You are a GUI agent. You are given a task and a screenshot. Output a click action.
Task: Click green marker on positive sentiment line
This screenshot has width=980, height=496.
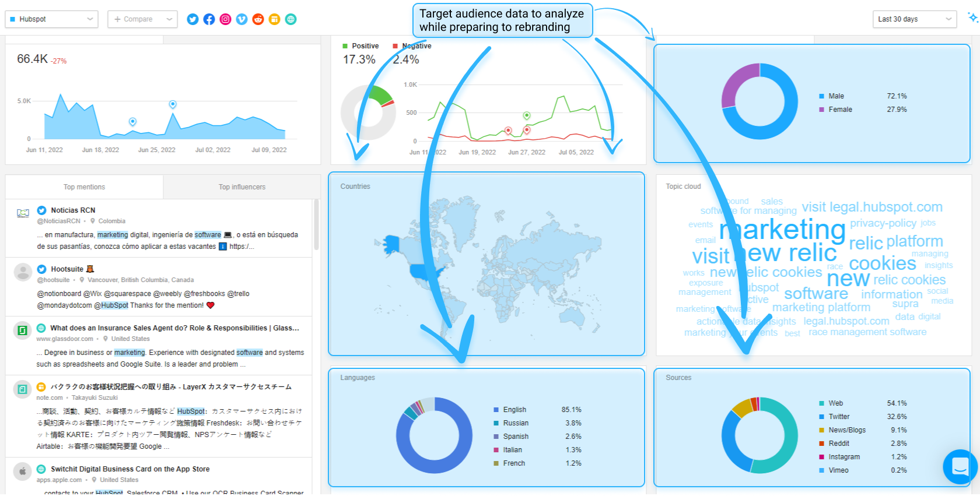(527, 116)
